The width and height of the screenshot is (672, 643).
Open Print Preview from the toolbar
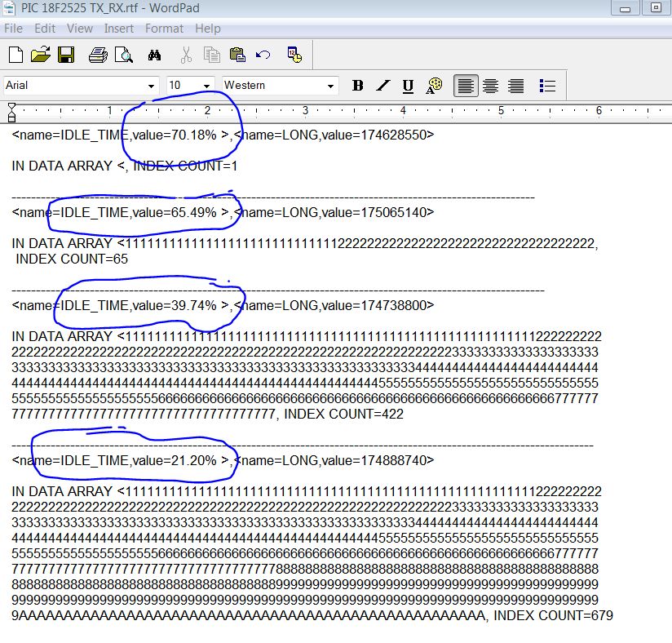pos(123,55)
